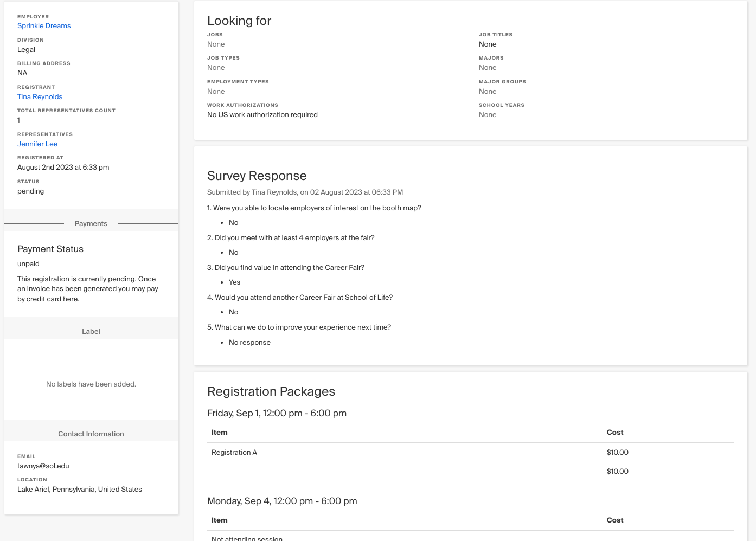Click the 'Monday, Sep 4, 12:00 pm - 6:00 pm' session
Image resolution: width=756 pixels, height=541 pixels.
[282, 501]
